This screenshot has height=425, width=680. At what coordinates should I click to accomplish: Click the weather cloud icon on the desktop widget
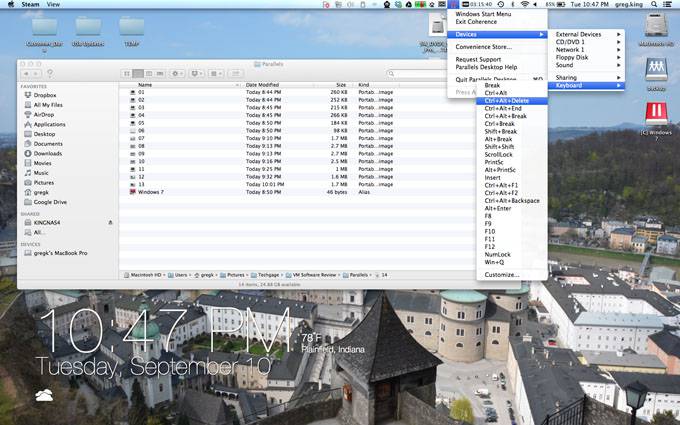point(44,395)
